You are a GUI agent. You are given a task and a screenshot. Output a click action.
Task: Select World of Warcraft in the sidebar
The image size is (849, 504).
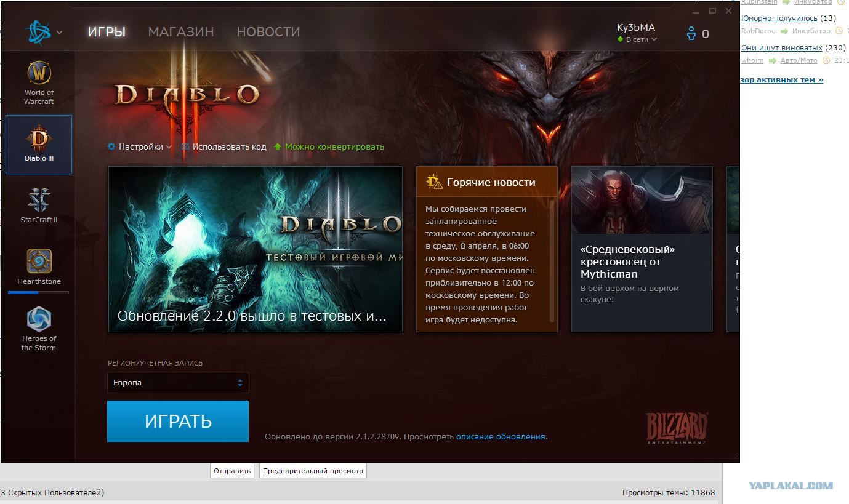[x=39, y=83]
